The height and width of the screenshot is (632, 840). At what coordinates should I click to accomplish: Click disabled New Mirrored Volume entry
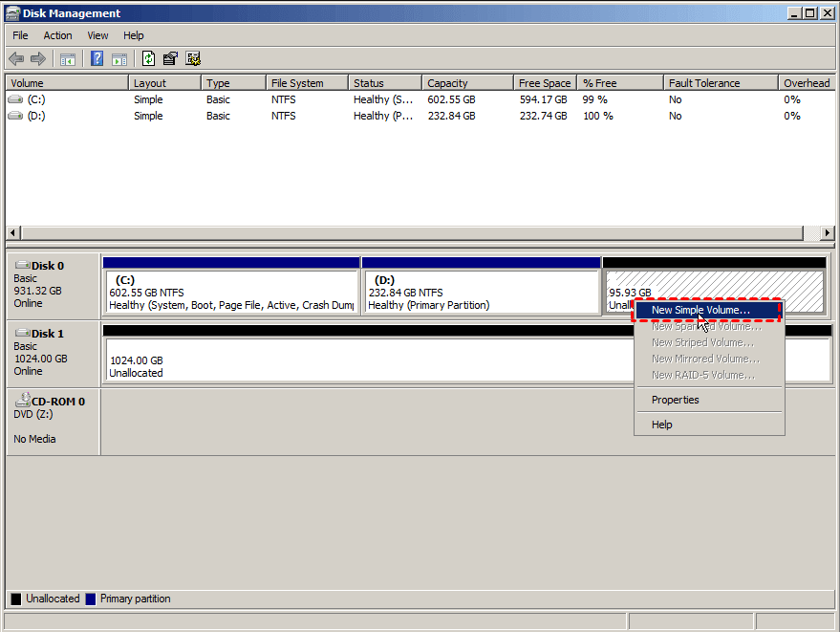tap(709, 359)
